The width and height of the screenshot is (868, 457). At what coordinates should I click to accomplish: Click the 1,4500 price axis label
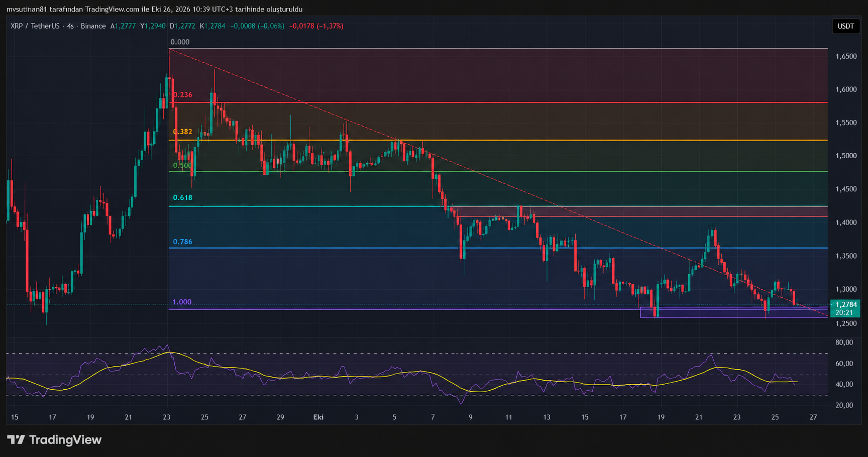pos(846,189)
